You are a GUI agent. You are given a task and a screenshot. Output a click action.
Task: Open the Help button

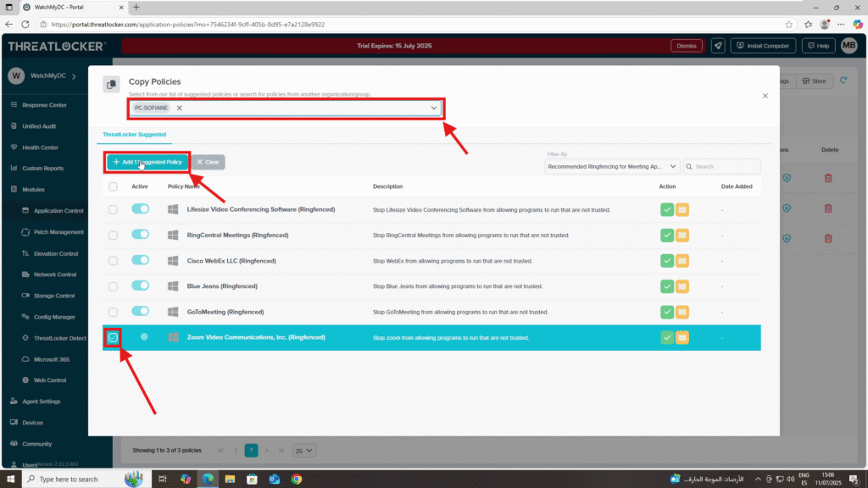(x=818, y=46)
